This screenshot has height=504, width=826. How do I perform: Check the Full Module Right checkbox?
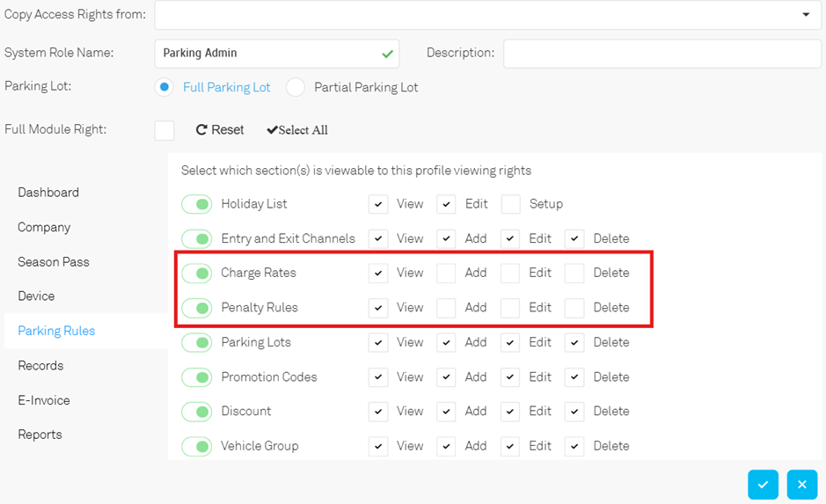pos(164,130)
